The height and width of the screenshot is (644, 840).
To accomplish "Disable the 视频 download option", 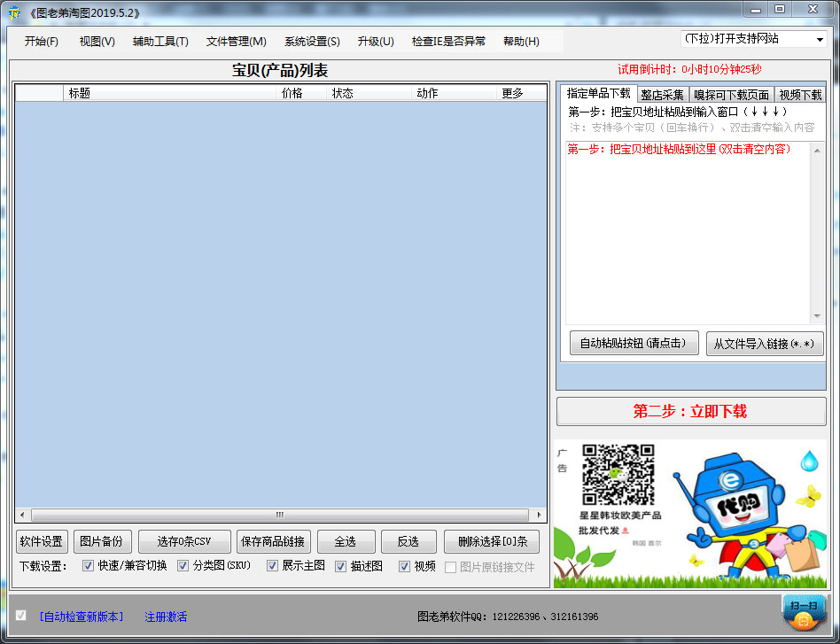I will (x=404, y=566).
